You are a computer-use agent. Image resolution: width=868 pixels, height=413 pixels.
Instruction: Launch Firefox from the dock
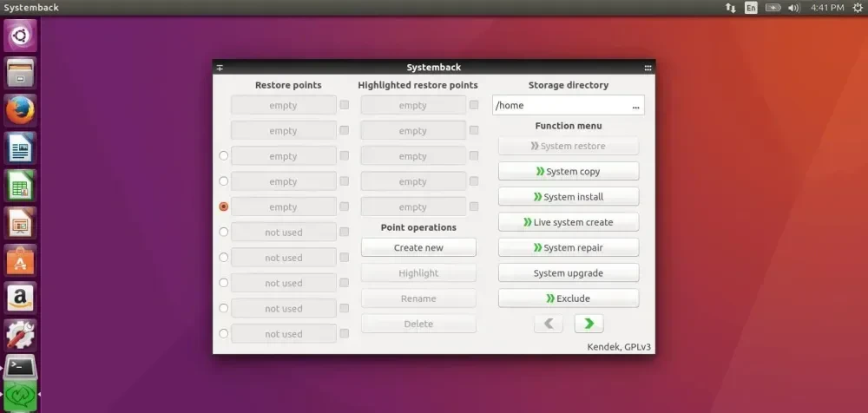(21, 111)
